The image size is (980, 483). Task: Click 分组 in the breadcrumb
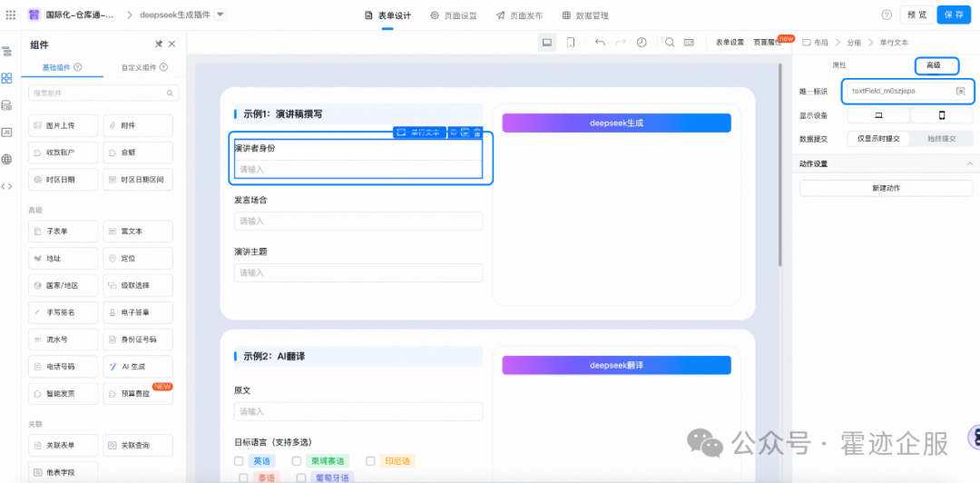pos(854,43)
